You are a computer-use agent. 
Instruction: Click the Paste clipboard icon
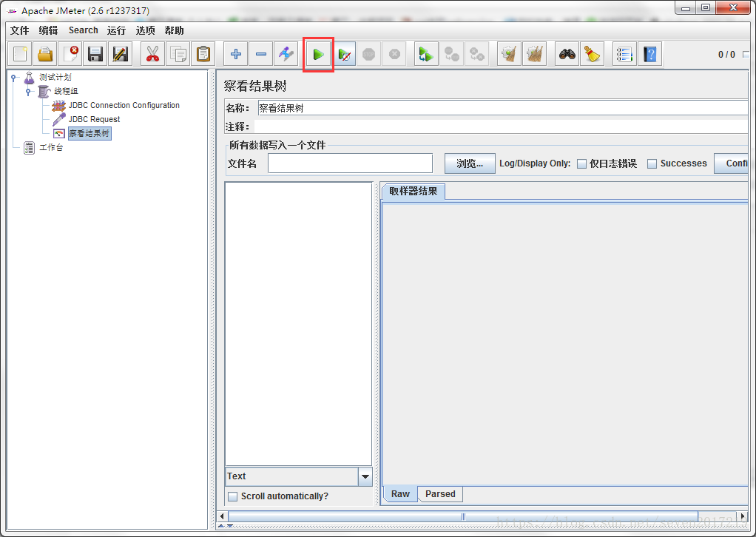[x=203, y=54]
